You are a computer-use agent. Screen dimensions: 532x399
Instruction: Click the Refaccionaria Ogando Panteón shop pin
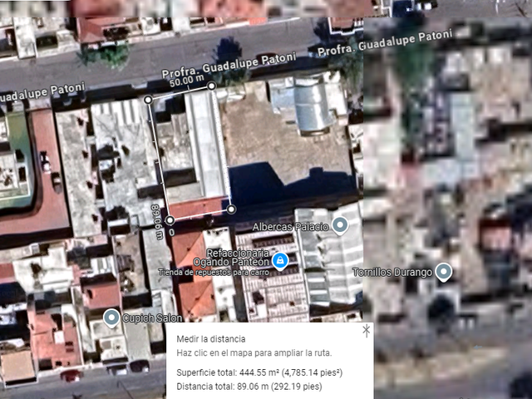pyautogui.click(x=280, y=261)
